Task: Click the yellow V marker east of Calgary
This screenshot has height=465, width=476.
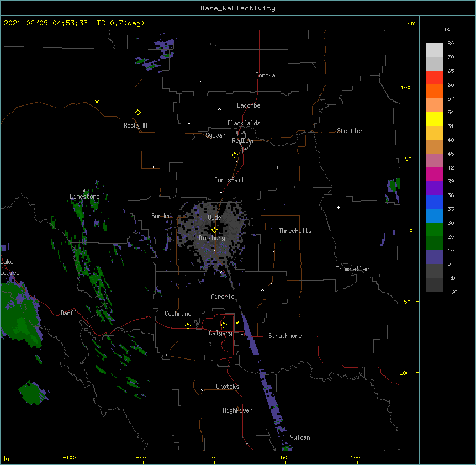Action: (237, 323)
